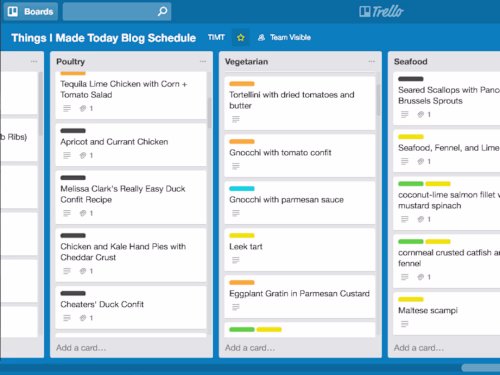Click description icon on Maltese scampi card

click(405, 324)
